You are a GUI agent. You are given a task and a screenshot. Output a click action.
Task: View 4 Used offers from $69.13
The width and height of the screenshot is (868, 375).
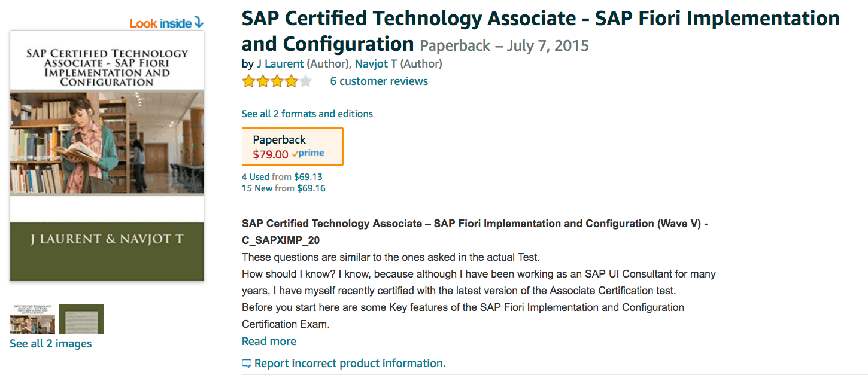282,177
